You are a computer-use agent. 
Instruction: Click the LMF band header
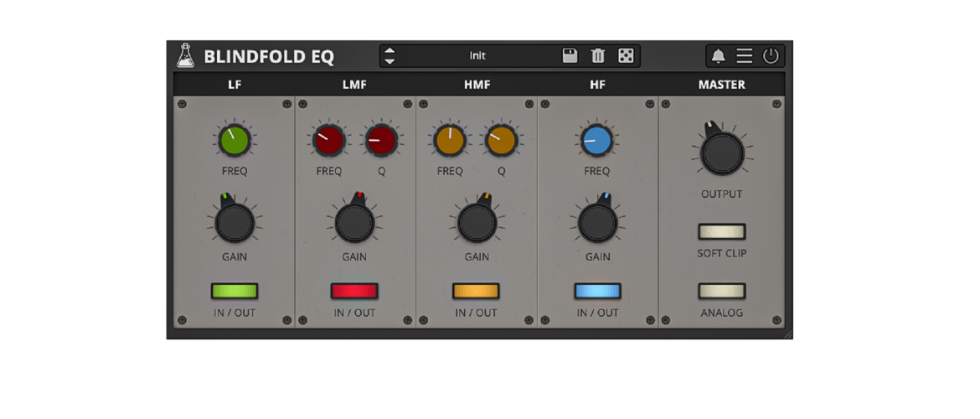tap(354, 85)
